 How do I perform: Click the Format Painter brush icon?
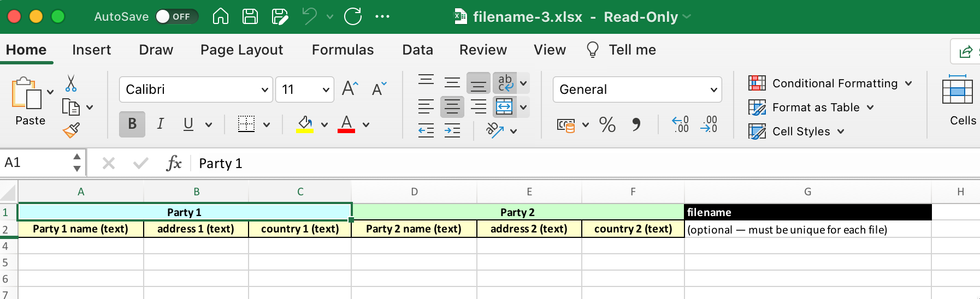click(x=72, y=130)
